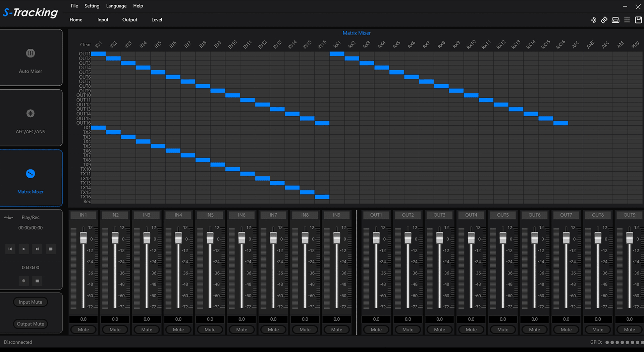Mute the OUT3 channel
This screenshot has height=352, width=644.
(x=439, y=329)
